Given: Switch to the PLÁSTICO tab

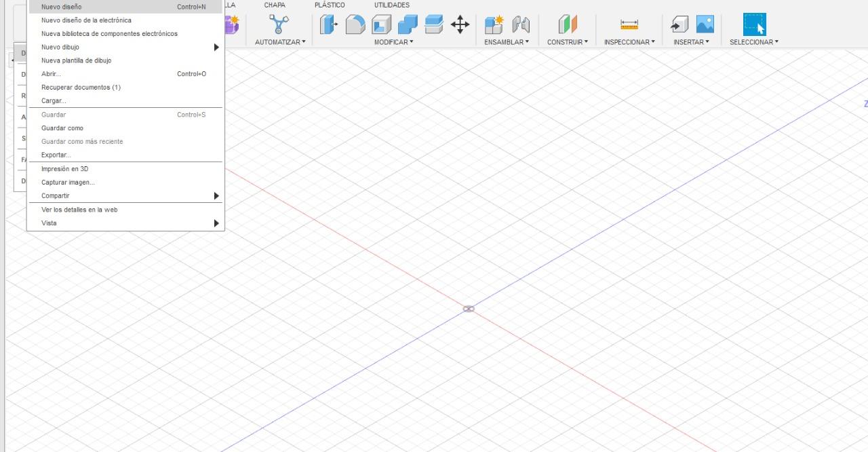Looking at the screenshot, I should coord(330,5).
